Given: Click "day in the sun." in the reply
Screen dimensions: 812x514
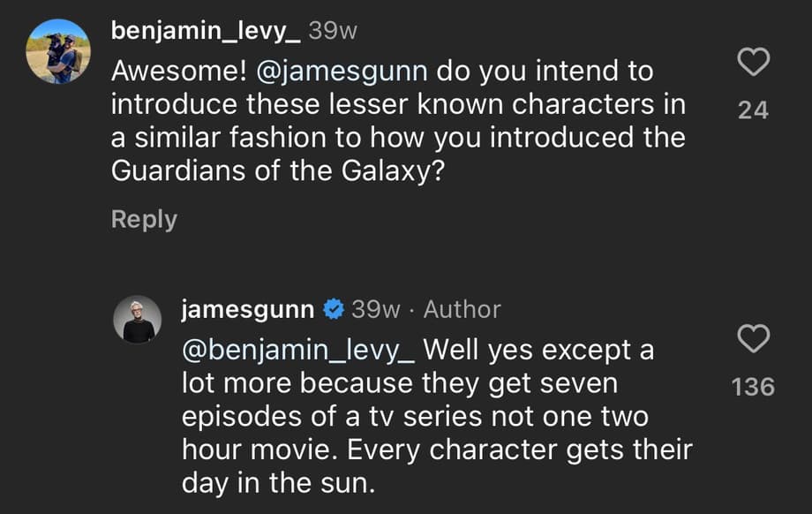Looking at the screenshot, I should 279,482.
